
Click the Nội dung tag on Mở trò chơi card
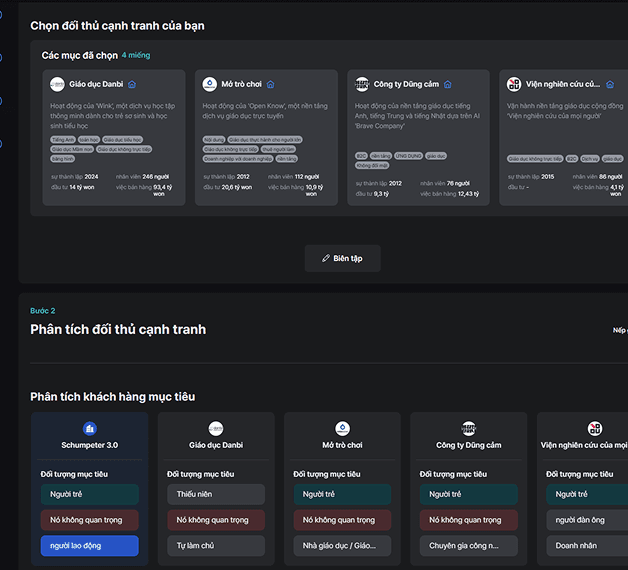click(214, 139)
